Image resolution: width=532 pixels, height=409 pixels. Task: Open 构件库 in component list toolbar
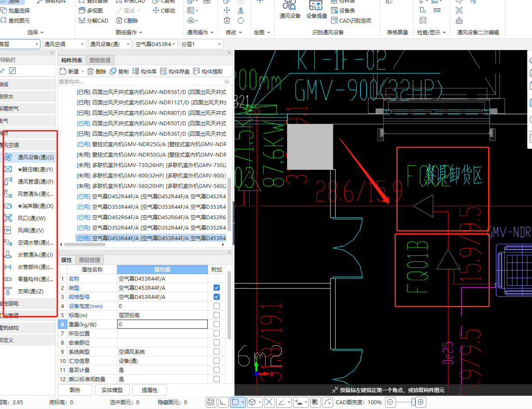pyautogui.click(x=145, y=71)
